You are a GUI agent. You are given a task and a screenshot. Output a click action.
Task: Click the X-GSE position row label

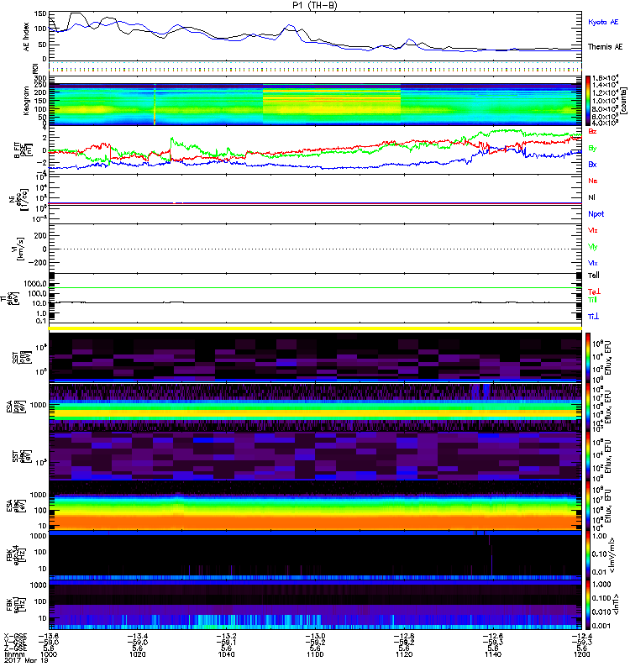click(x=14, y=637)
